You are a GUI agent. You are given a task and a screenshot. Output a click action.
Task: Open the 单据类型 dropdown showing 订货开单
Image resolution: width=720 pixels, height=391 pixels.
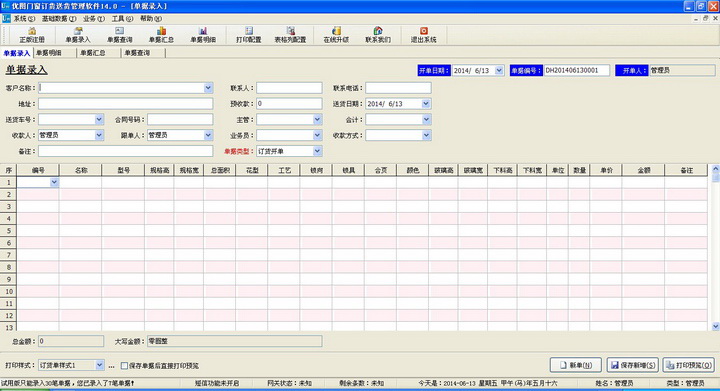pos(317,151)
